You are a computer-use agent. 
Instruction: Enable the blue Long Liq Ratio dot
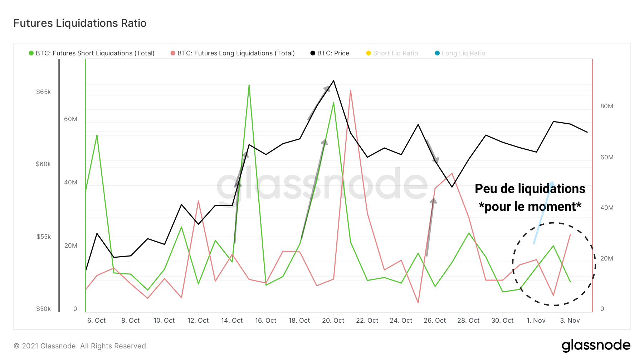437,53
